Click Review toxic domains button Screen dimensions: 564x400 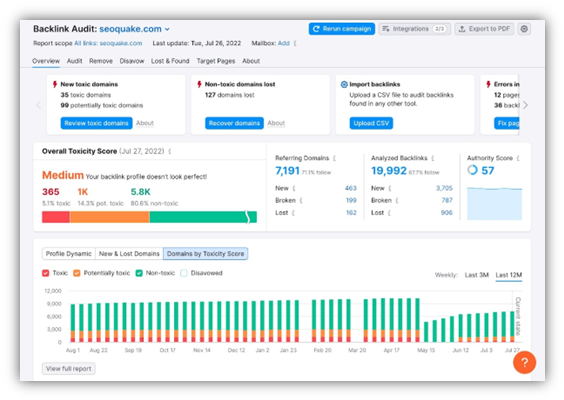(x=96, y=123)
